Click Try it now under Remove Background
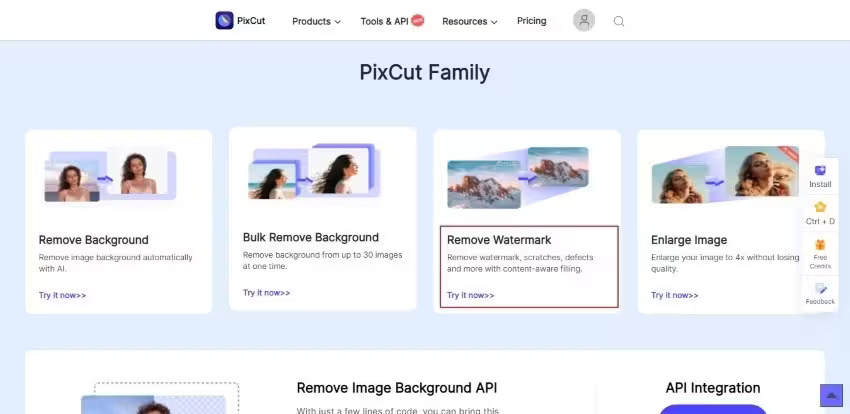Screen dimensions: 850x414 tap(62, 295)
